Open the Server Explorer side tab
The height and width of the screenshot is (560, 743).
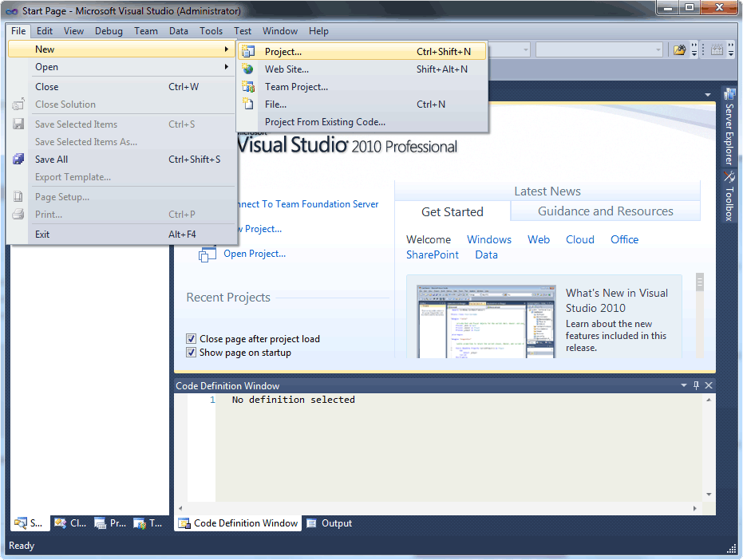coord(729,127)
